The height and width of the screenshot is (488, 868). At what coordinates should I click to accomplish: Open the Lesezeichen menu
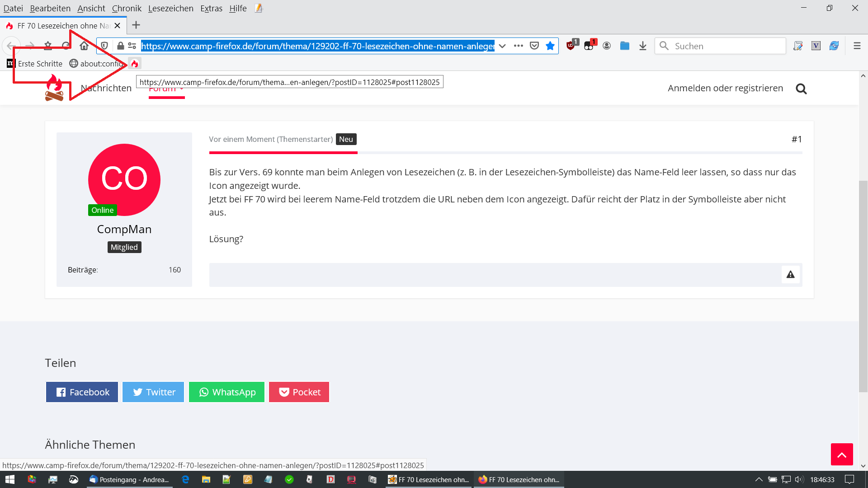point(170,8)
